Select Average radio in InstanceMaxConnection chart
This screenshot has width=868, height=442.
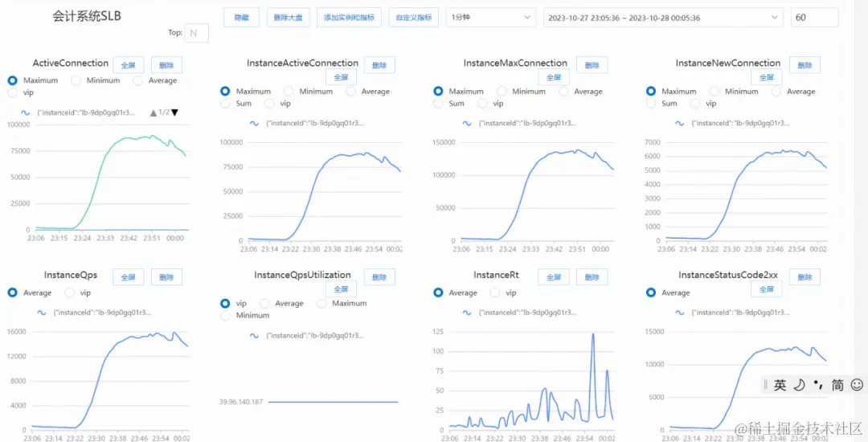click(563, 92)
